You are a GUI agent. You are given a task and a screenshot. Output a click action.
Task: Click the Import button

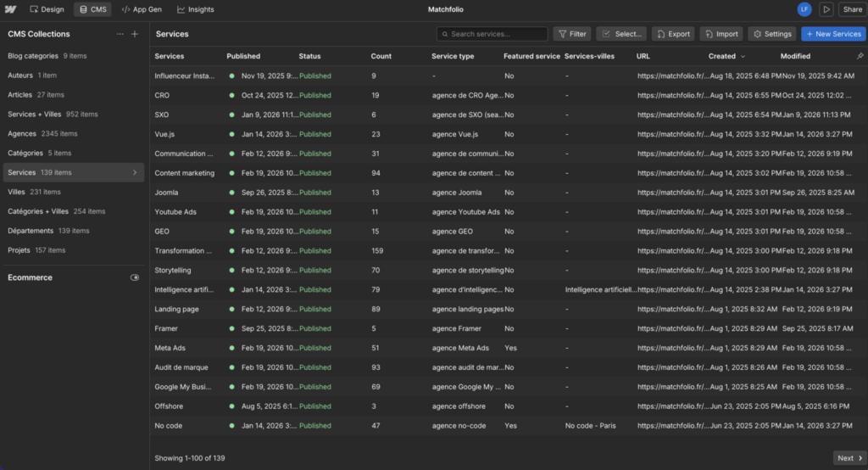pos(721,34)
